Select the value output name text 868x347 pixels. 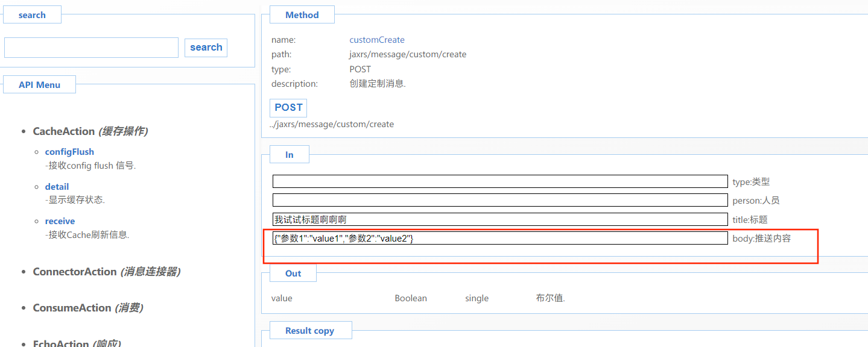(x=282, y=298)
